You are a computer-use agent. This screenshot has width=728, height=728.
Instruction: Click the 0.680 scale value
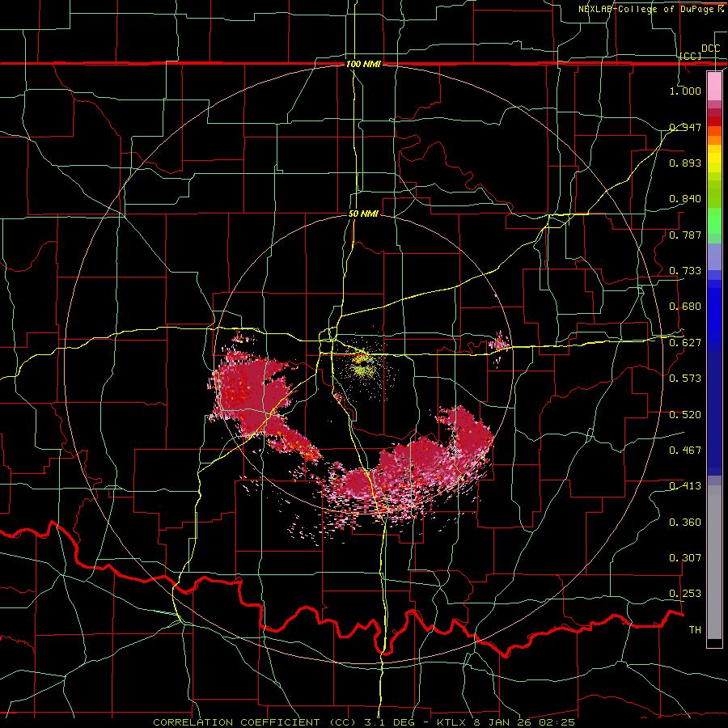[685, 307]
